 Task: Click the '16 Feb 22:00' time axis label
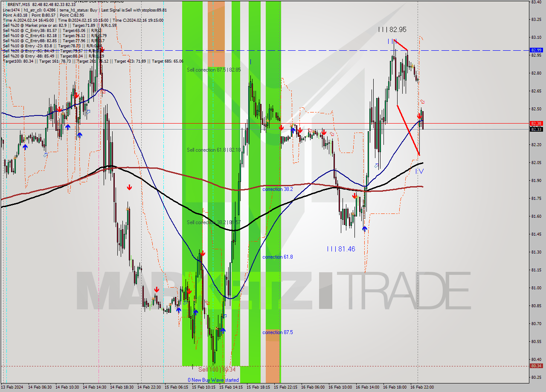click(x=422, y=387)
